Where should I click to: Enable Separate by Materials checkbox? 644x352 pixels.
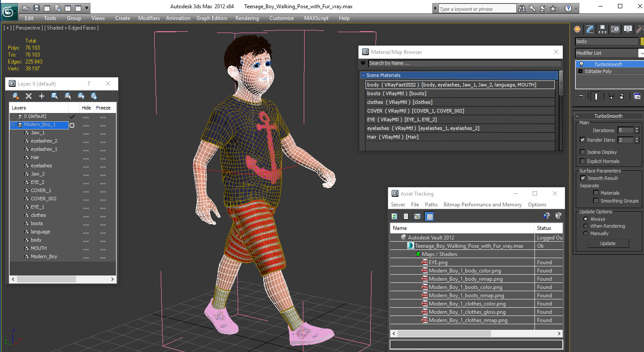[596, 193]
